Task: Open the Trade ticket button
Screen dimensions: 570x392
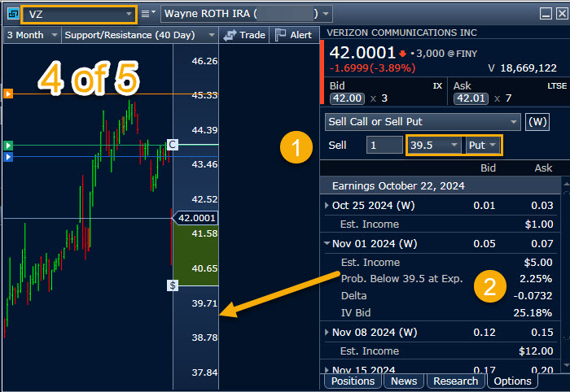Action: coord(244,35)
